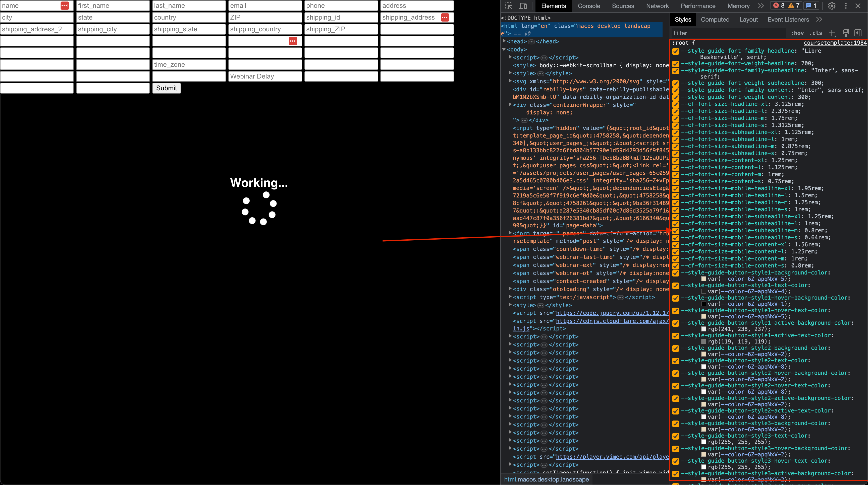This screenshot has height=485, width=868.
Task: Expand the text/javascript script node
Action: tap(510, 297)
